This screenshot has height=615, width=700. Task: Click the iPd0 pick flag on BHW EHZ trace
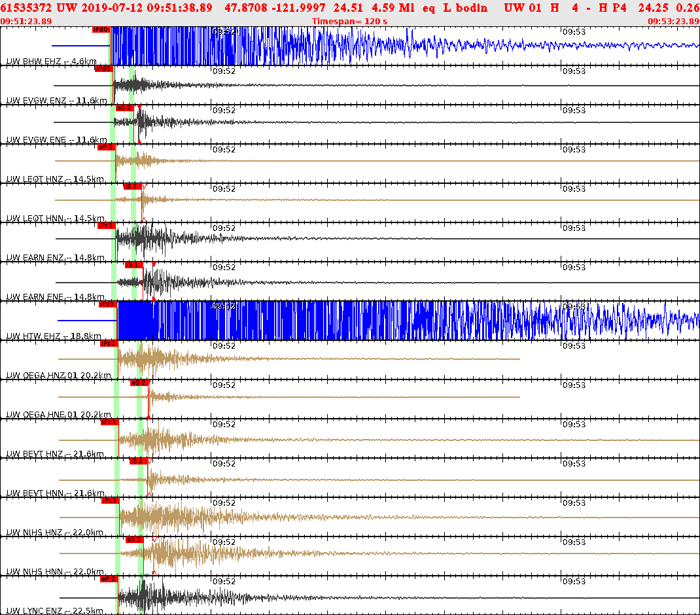(100, 29)
